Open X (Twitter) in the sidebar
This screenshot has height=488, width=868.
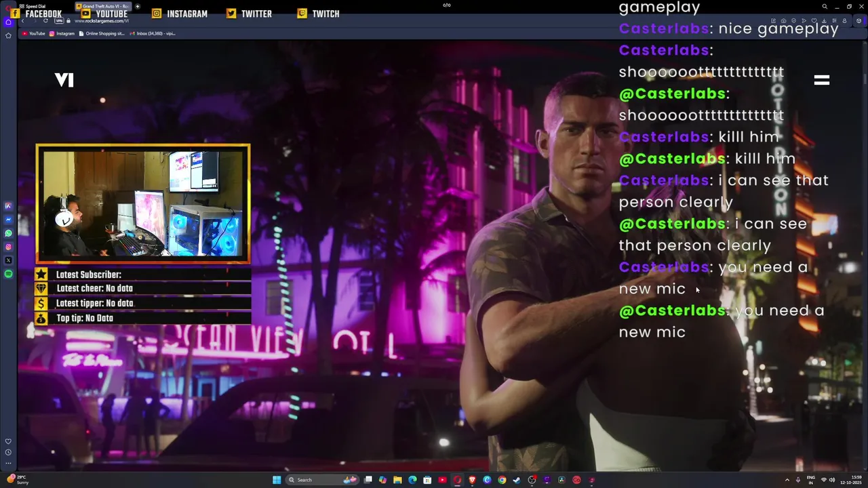(x=8, y=260)
